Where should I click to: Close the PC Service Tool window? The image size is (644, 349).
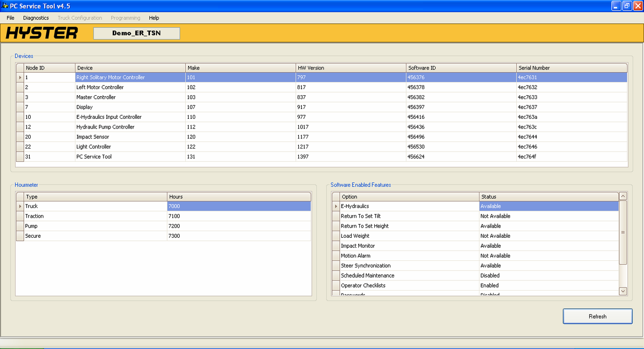coord(637,6)
